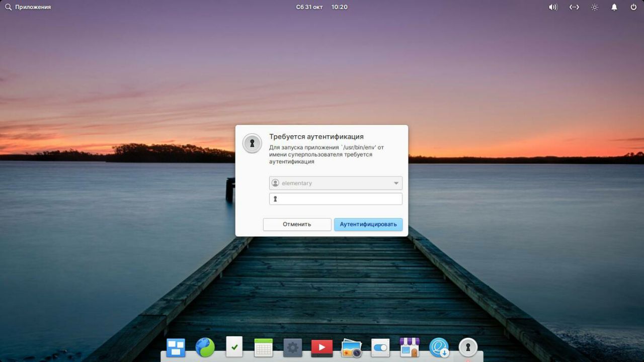Open the sound volume indicator

[x=553, y=7]
